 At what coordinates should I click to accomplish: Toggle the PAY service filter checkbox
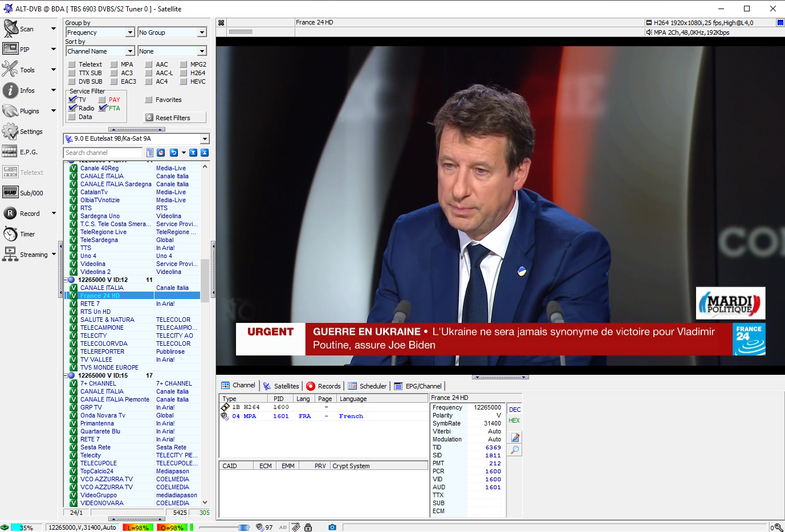tap(102, 100)
